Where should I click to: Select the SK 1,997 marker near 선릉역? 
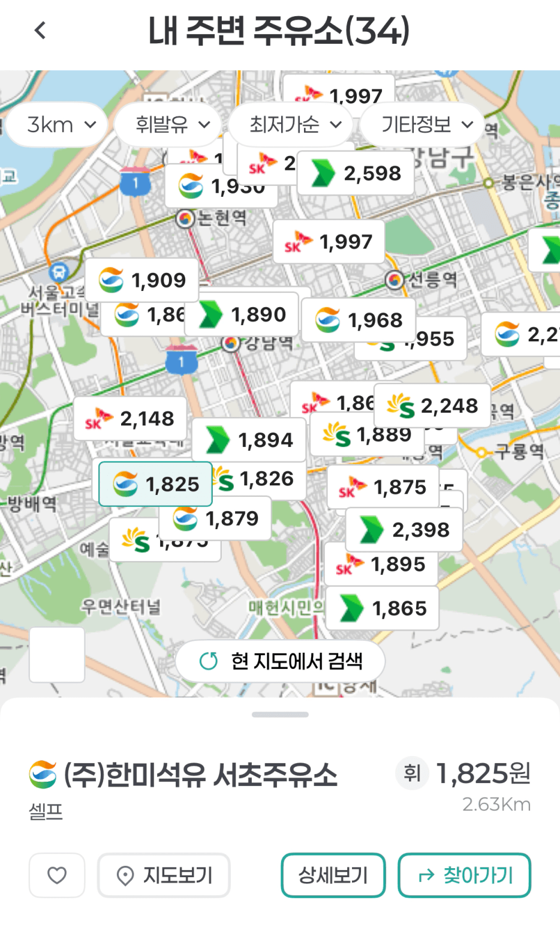tap(329, 242)
